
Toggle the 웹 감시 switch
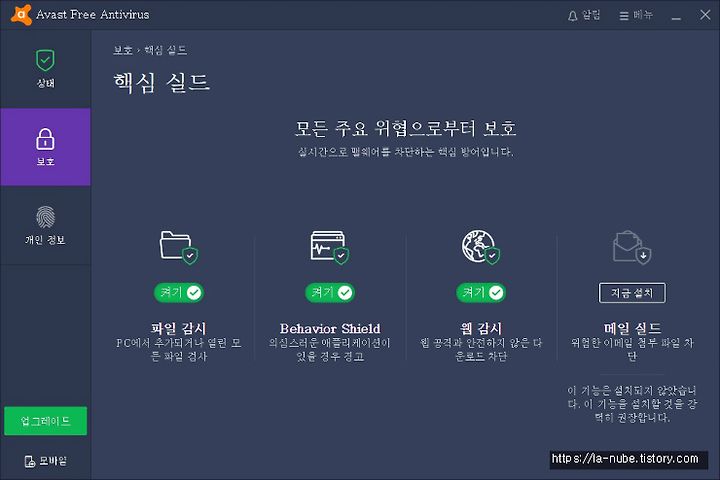tap(481, 293)
